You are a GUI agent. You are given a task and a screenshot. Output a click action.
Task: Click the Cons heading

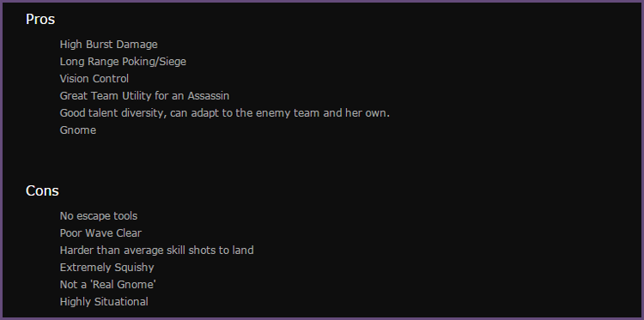point(42,190)
